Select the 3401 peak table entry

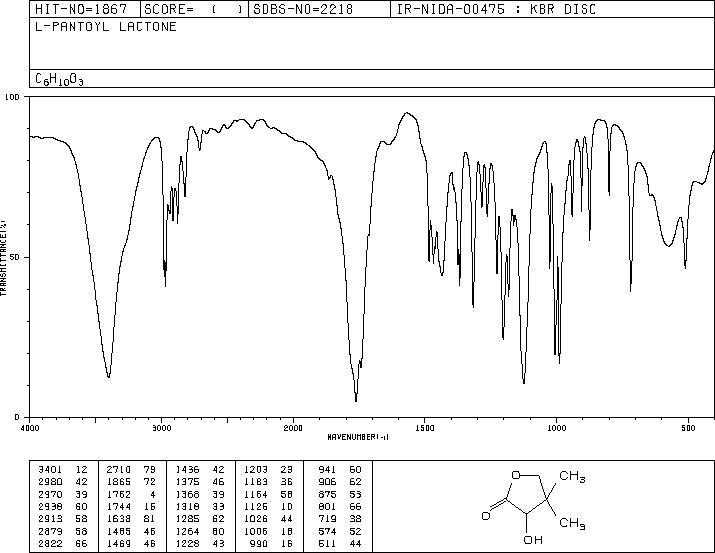[62, 470]
